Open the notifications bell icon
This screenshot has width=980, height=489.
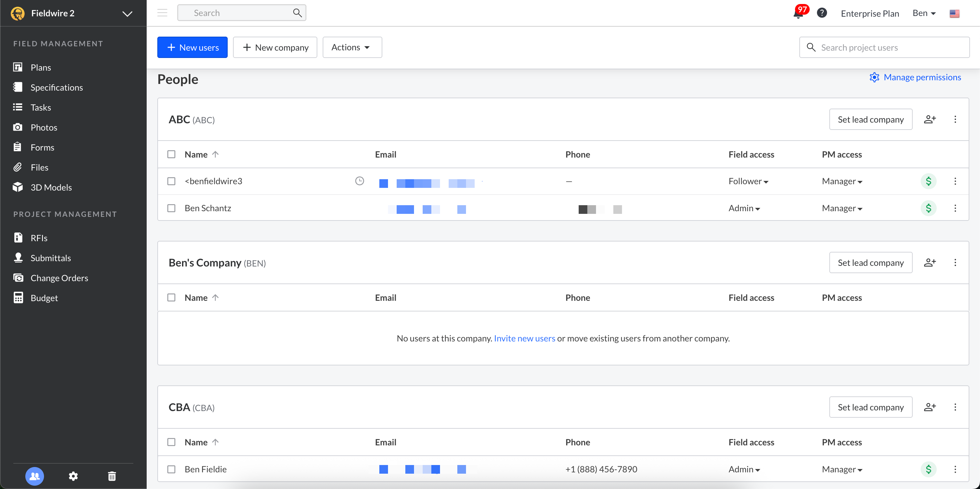798,14
